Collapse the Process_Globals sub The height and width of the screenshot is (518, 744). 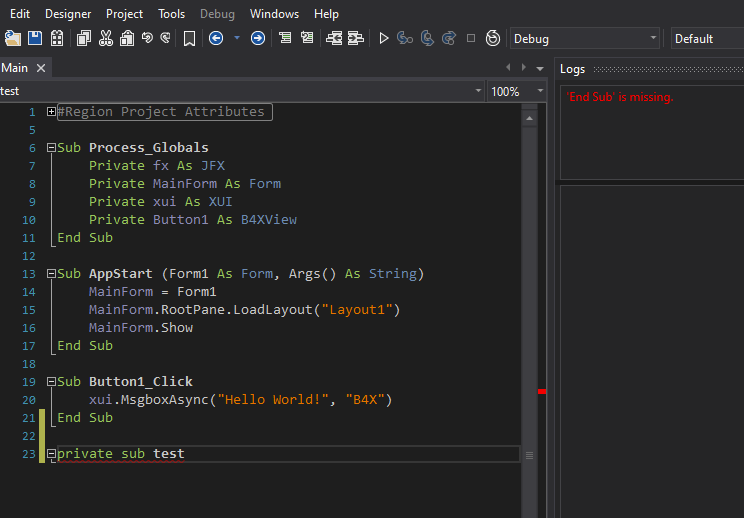click(x=51, y=148)
